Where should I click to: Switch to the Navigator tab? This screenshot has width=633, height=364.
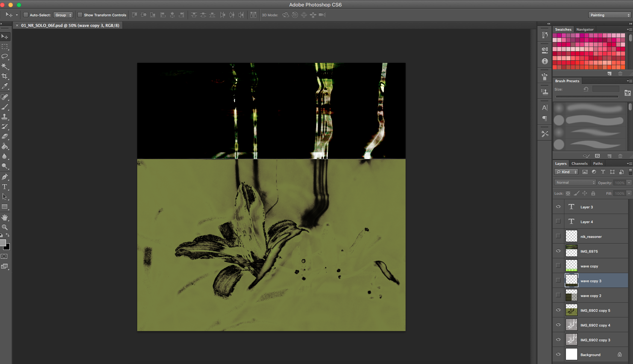tap(585, 30)
